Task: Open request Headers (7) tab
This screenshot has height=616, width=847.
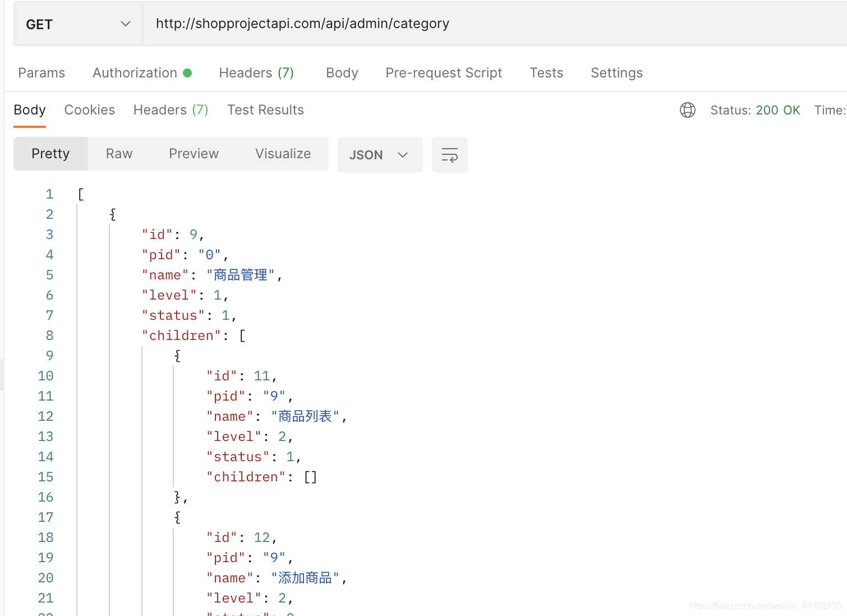Action: [256, 73]
